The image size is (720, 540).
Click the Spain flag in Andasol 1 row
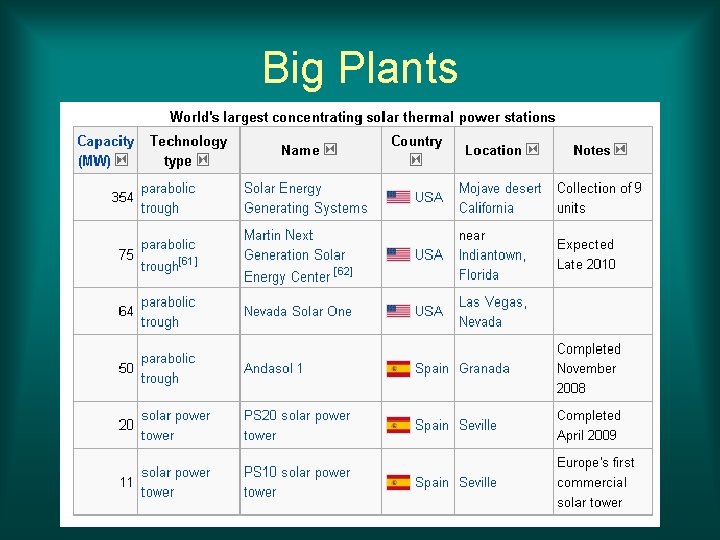398,369
